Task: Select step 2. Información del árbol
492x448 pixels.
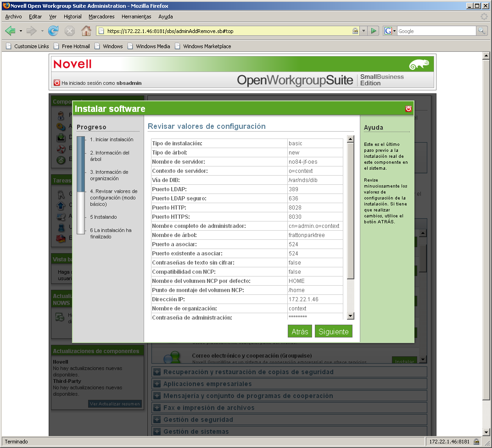Action: (110, 156)
